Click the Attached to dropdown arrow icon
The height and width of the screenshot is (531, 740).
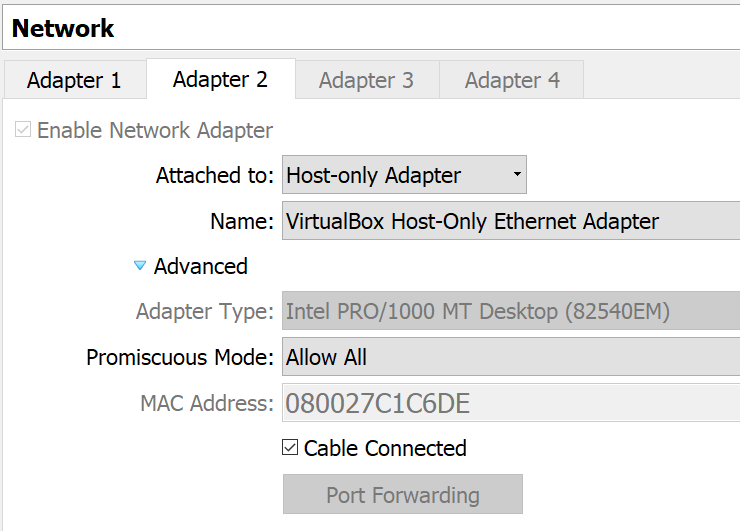[517, 174]
